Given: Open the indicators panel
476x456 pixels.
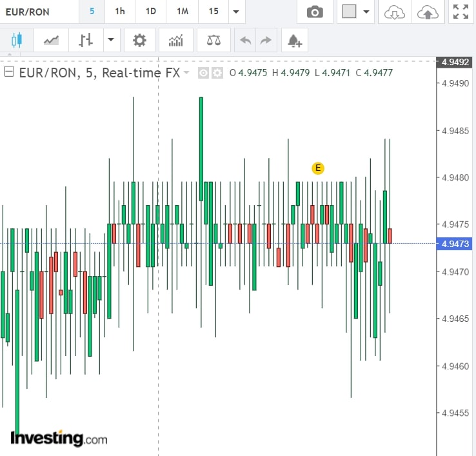Looking at the screenshot, I should tap(175, 41).
